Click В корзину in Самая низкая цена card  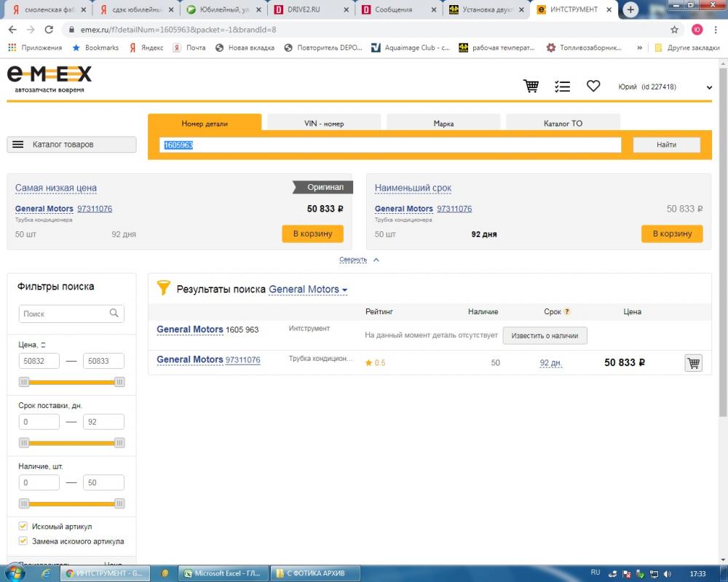312,234
